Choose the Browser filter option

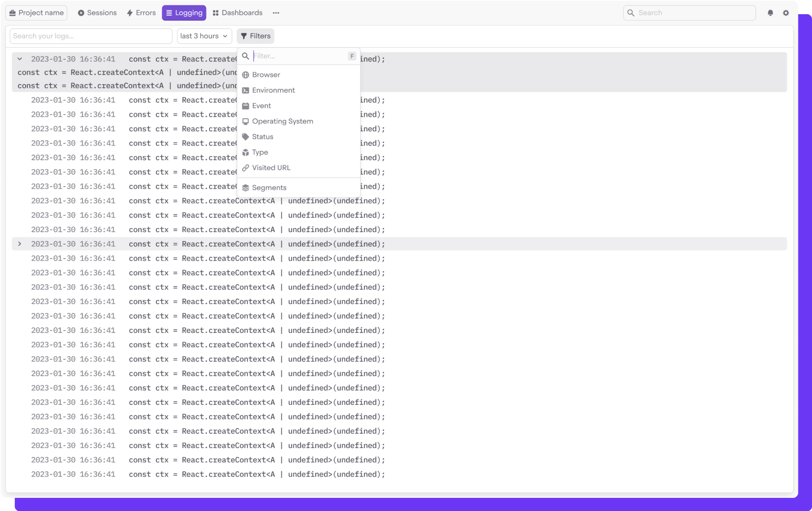point(298,75)
